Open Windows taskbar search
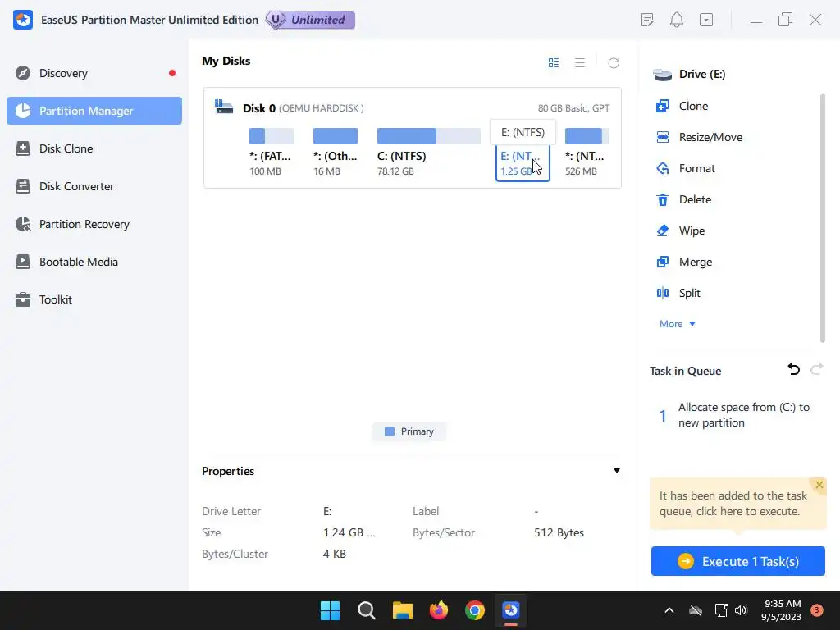Screen dimensions: 840x630 pos(367,610)
